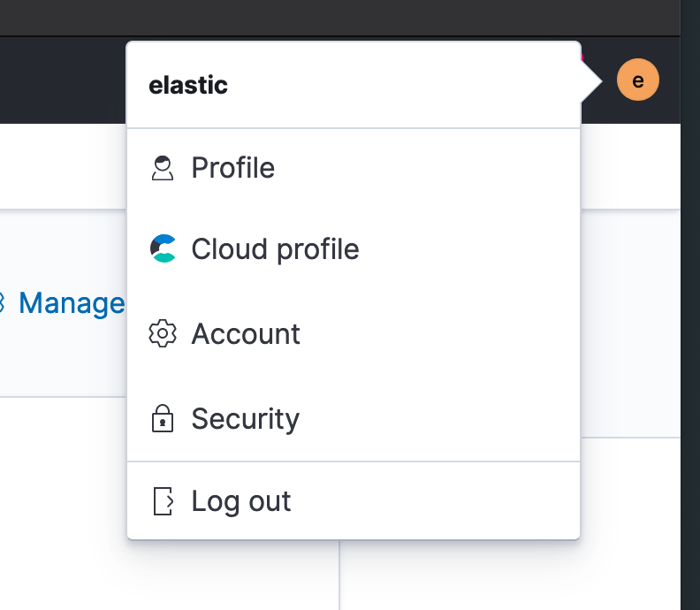
Task: Open the Profile menu entry
Action: [354, 168]
